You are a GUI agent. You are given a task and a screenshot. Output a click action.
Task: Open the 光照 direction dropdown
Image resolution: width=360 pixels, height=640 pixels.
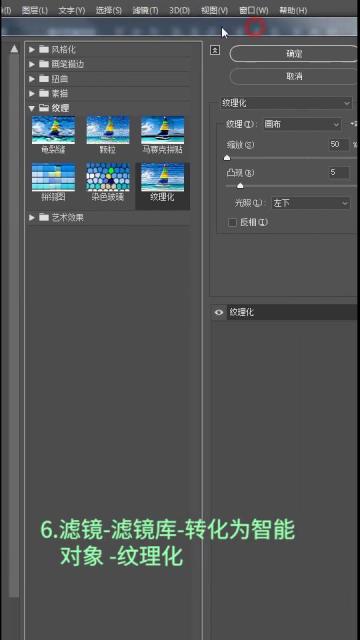click(x=311, y=203)
